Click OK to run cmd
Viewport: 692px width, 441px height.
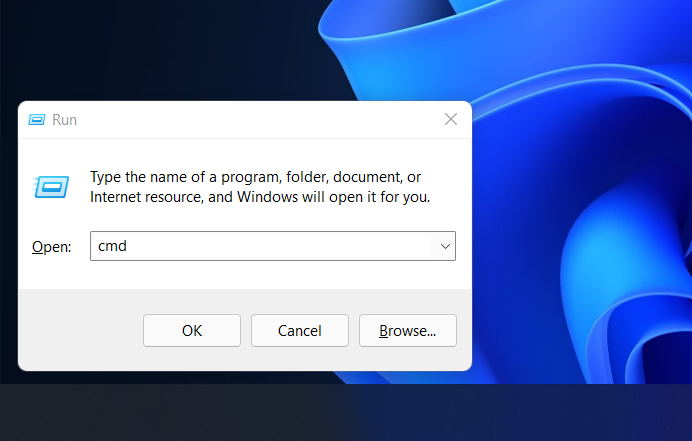point(192,331)
